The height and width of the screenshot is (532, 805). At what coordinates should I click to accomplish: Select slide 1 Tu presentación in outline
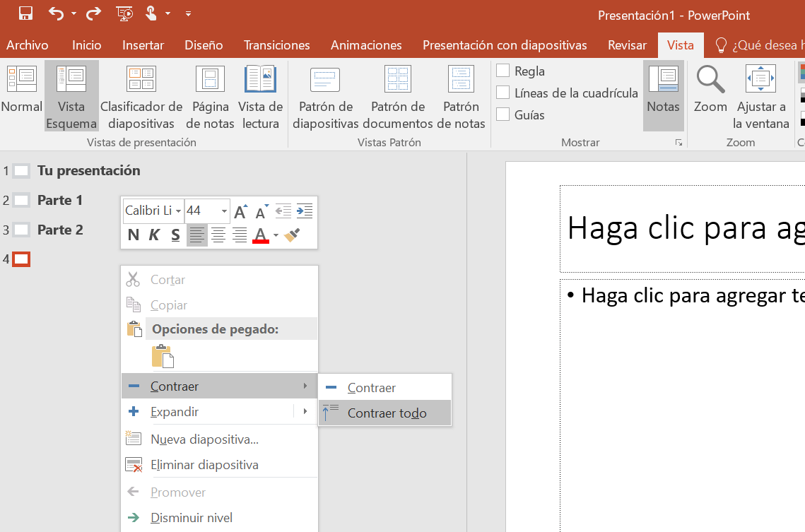(x=89, y=170)
